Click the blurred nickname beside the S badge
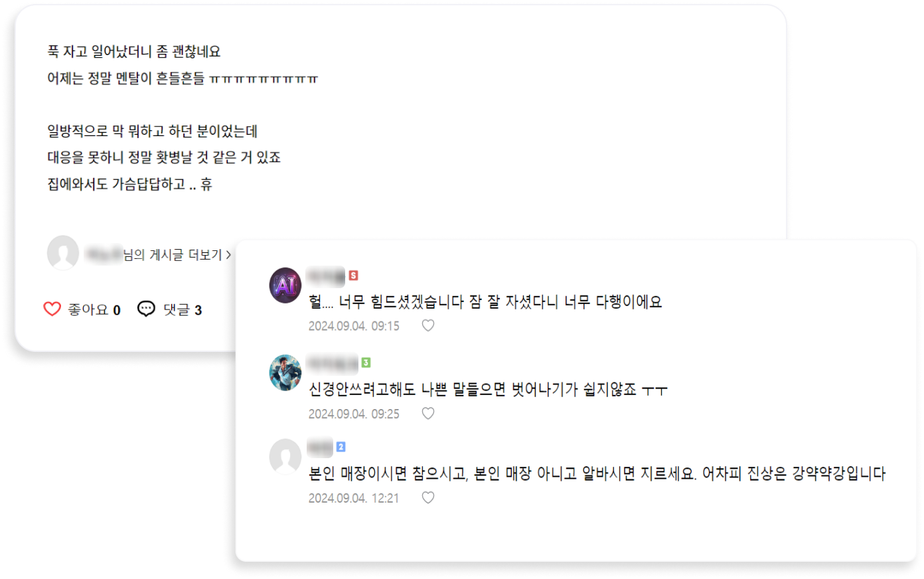 325,276
